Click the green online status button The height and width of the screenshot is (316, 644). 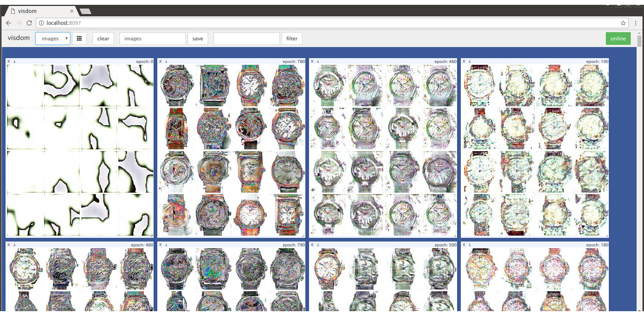click(x=618, y=39)
